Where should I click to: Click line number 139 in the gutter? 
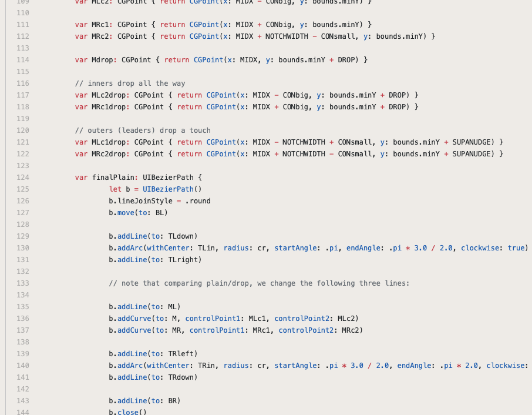click(x=23, y=354)
